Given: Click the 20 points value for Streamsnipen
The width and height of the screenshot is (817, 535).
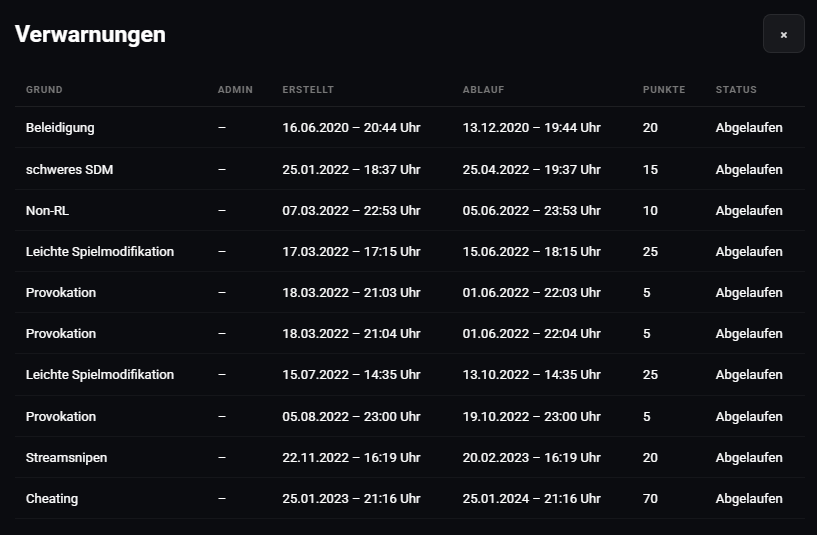Looking at the screenshot, I should 650,457.
